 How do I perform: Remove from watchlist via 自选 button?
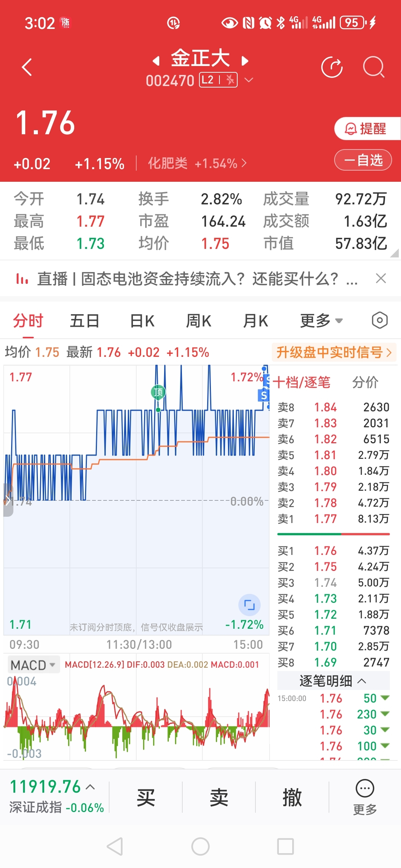pyautogui.click(x=363, y=160)
